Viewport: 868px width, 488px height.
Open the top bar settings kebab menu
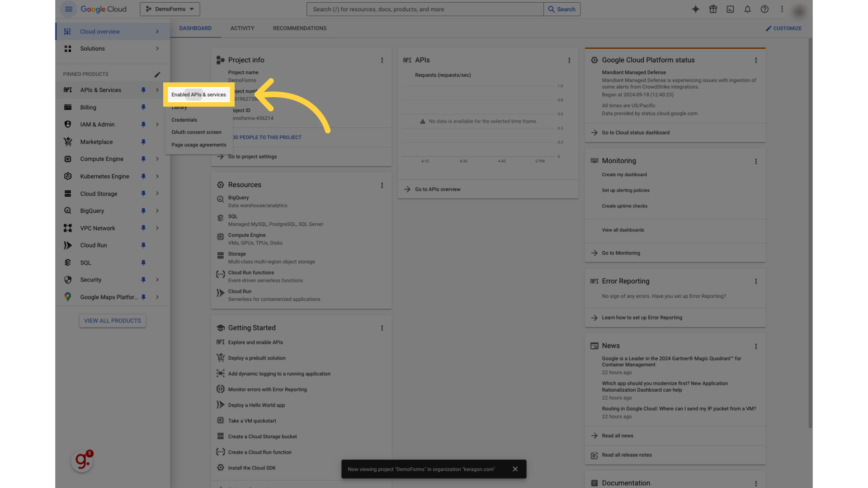[x=782, y=9]
